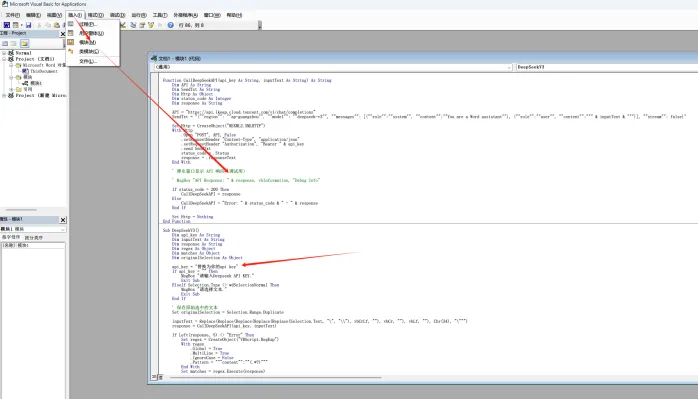This screenshot has height=399, width=698.
Task: Click the (名称) 模块1 property row
Action: [33, 245]
